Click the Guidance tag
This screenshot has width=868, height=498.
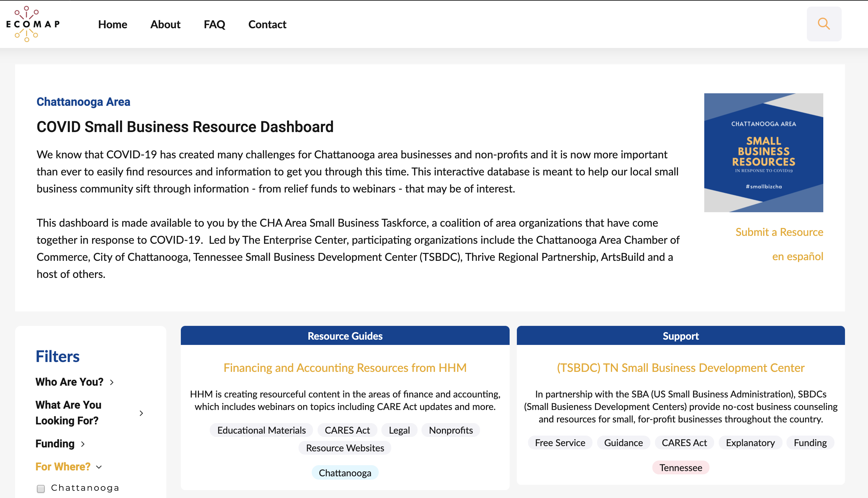(x=623, y=442)
